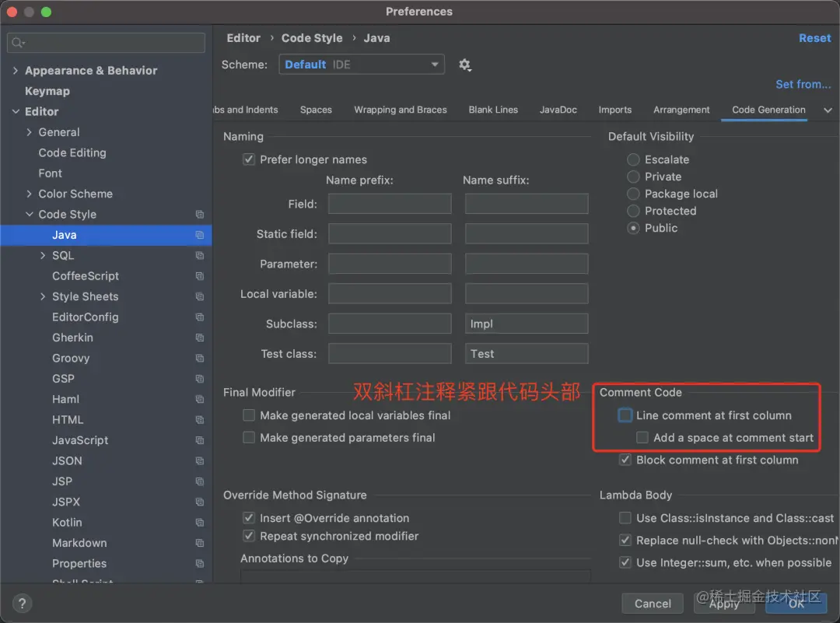The image size is (840, 623).
Task: Expand the Color Scheme node
Action: coord(29,194)
